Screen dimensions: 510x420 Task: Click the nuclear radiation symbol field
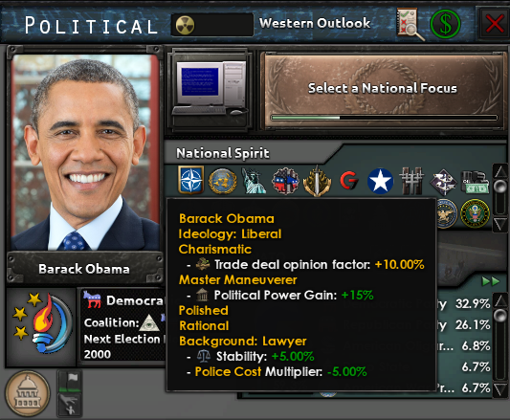pyautogui.click(x=212, y=25)
